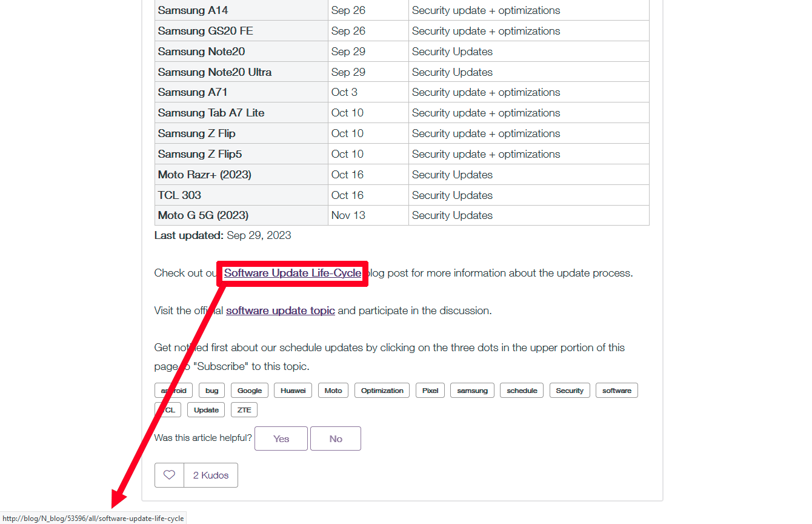Select the Moto tag
Screen dimensions: 812x524
pyautogui.click(x=333, y=391)
